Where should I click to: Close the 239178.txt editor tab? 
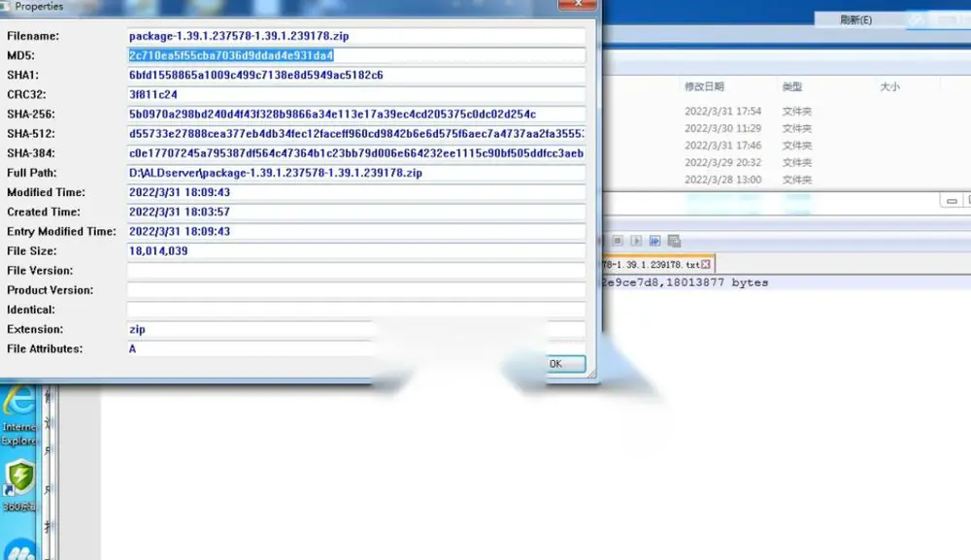tap(705, 264)
